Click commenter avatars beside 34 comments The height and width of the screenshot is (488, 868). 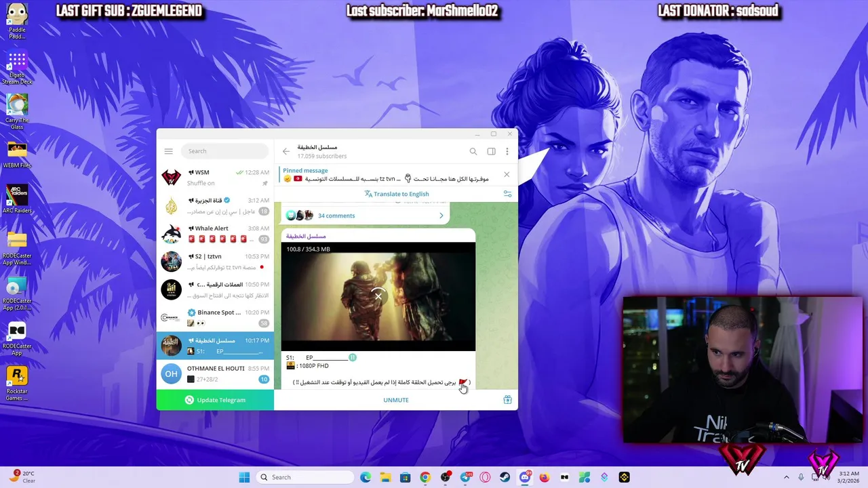click(300, 216)
